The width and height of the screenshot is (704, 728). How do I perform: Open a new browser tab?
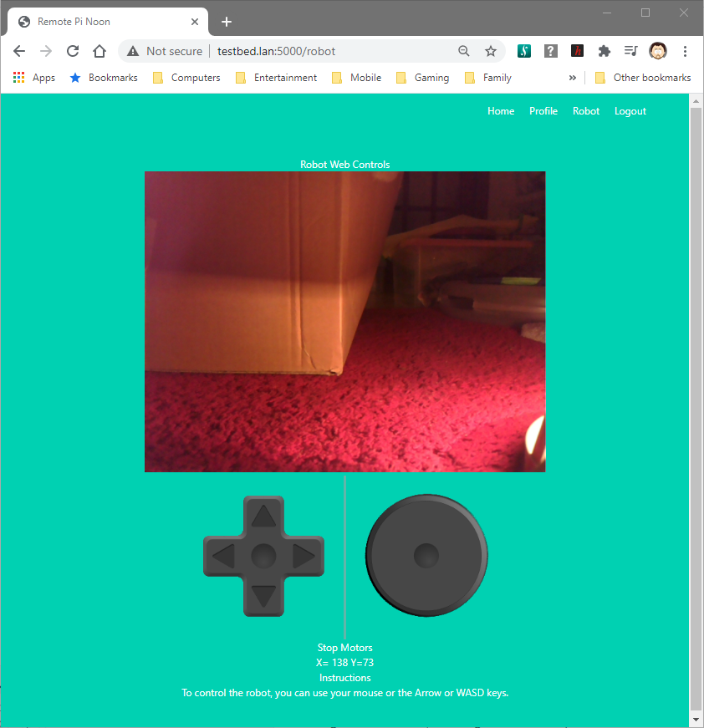(226, 21)
